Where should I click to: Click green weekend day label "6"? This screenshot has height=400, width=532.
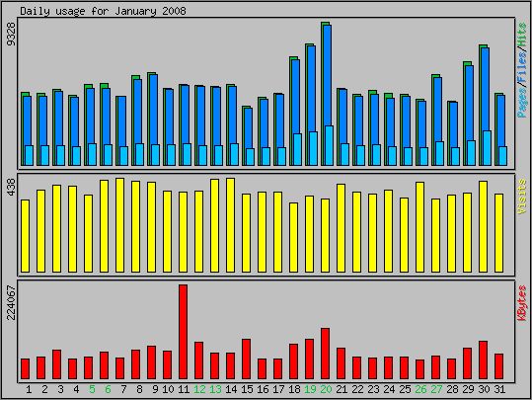pyautogui.click(x=108, y=389)
